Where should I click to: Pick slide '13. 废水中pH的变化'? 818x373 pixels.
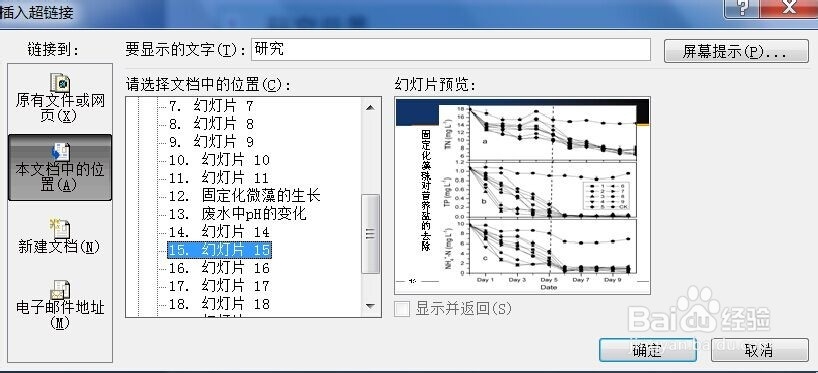pyautogui.click(x=237, y=214)
